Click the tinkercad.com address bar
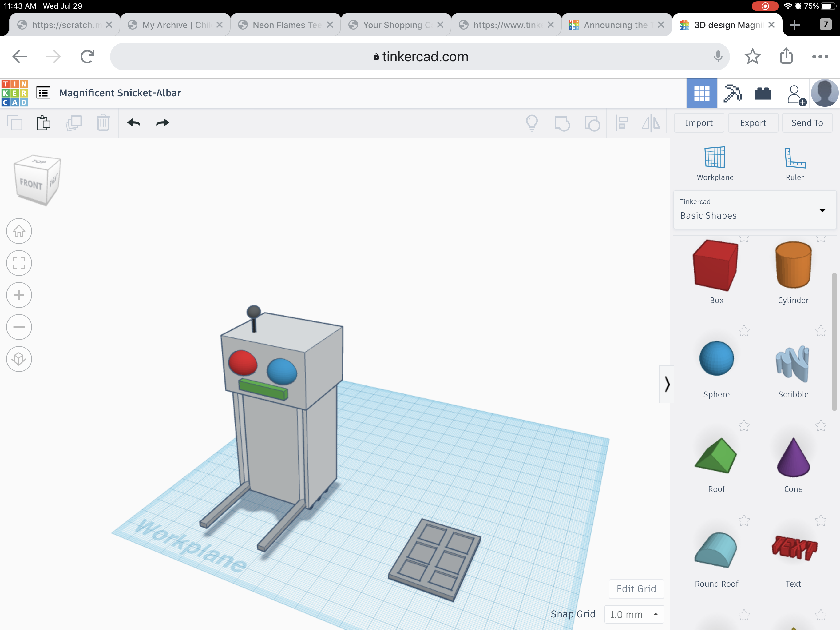The image size is (840, 630). pyautogui.click(x=420, y=57)
